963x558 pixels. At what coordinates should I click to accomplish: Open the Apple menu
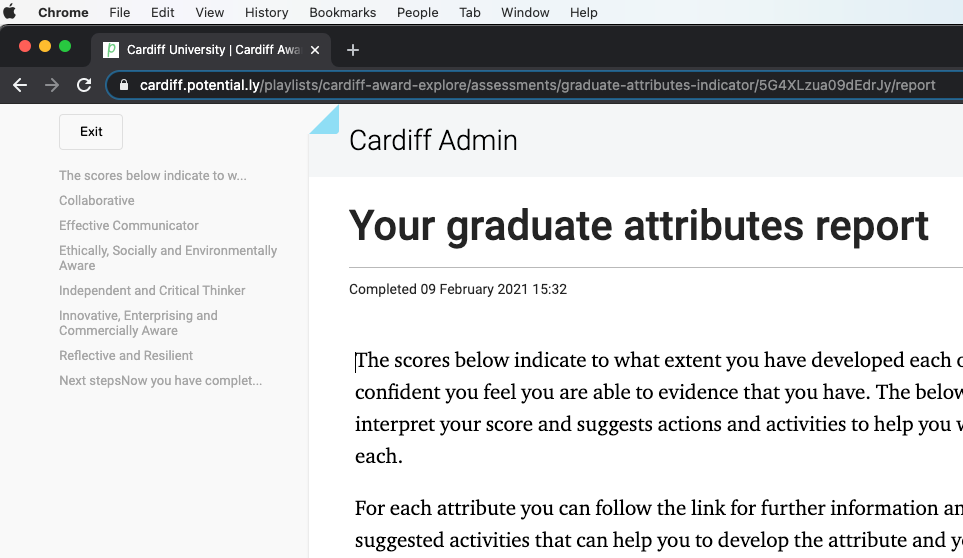(x=11, y=12)
